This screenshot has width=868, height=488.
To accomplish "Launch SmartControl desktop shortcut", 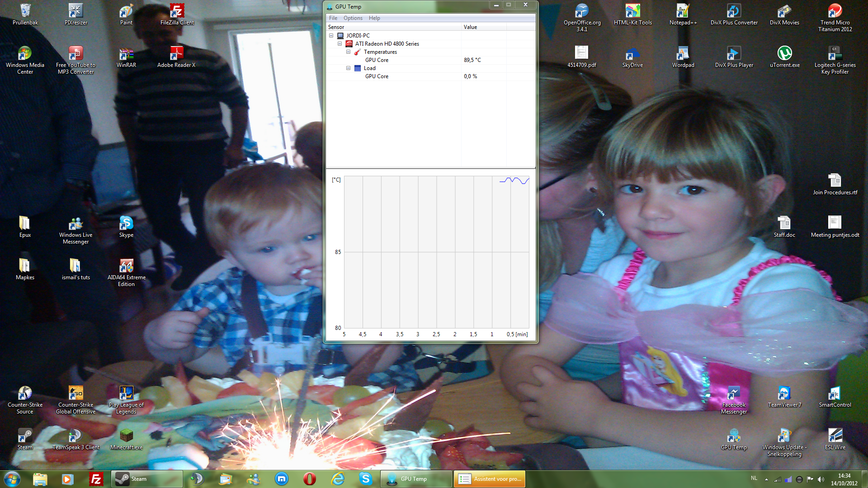I will click(835, 396).
